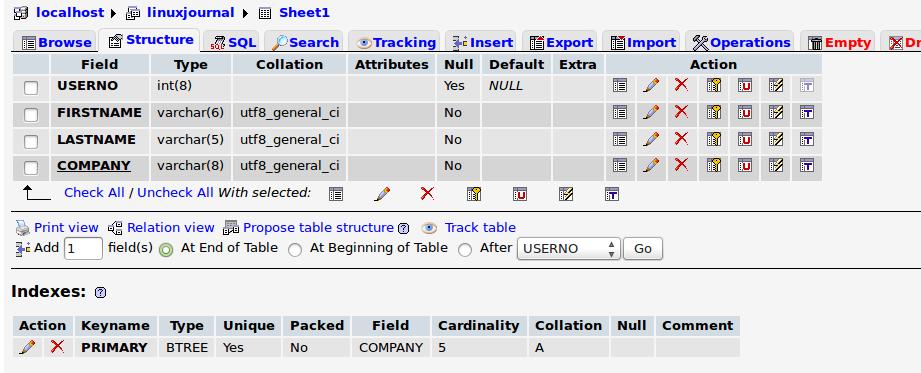Select At Beginning of Table radio

295,250
